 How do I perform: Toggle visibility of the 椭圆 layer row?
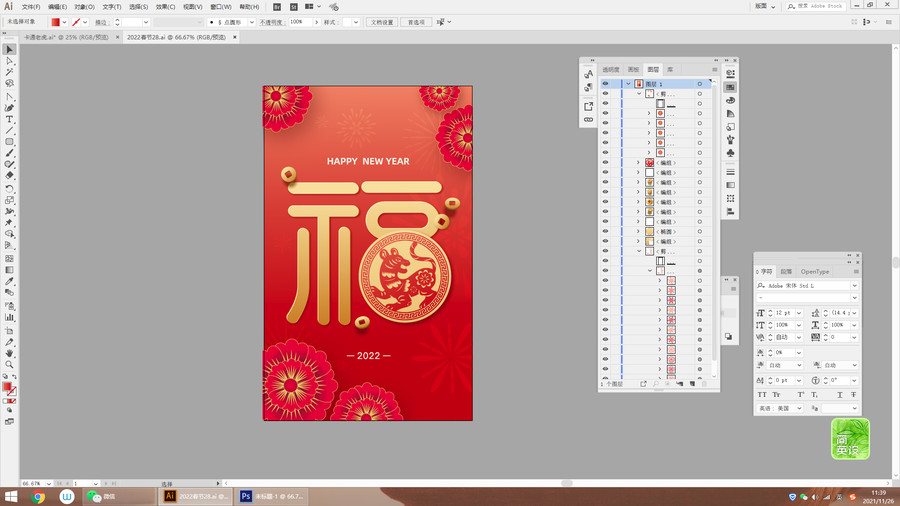point(605,231)
